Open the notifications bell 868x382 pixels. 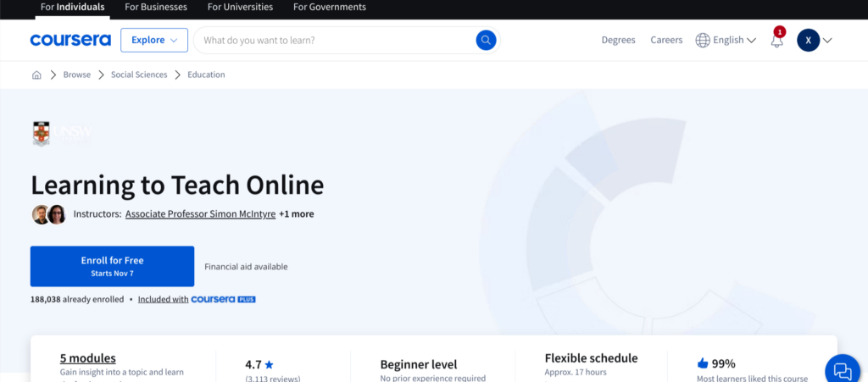click(776, 41)
